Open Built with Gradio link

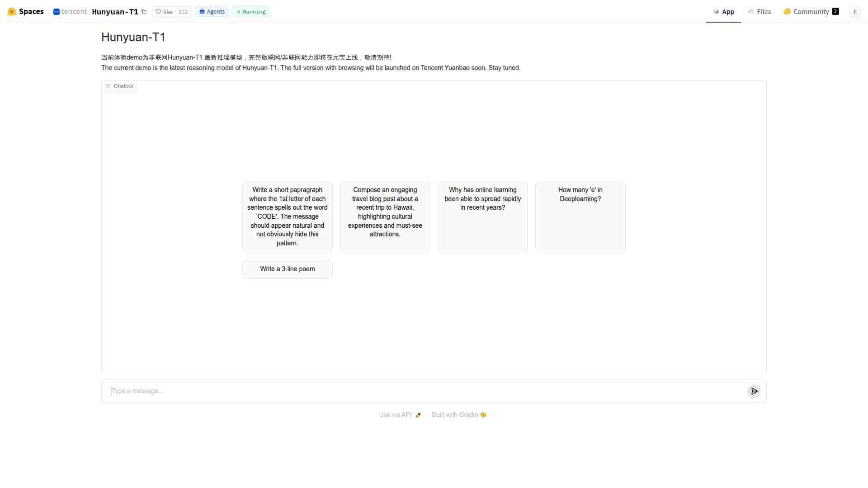coord(459,415)
